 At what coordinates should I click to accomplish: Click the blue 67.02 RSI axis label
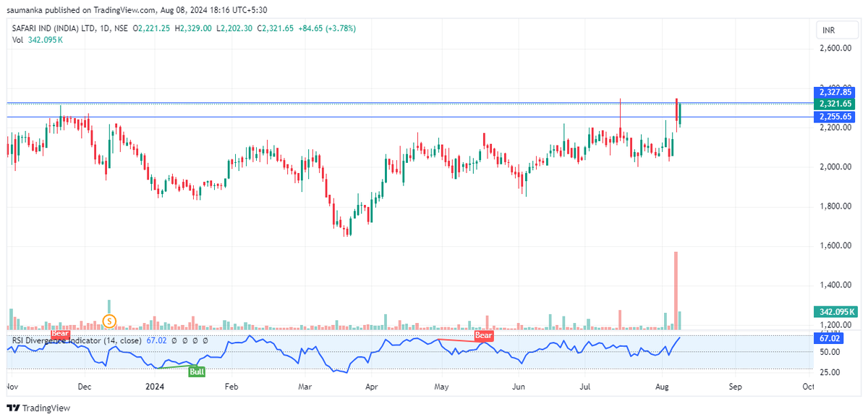(x=830, y=338)
